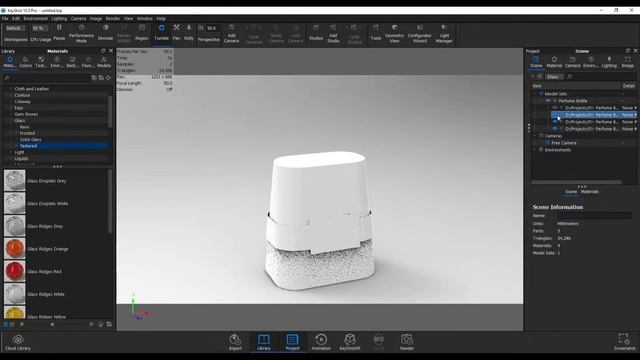The height and width of the screenshot is (360, 640).
Task: Collapse the Cameras tree node
Action: 535,136
